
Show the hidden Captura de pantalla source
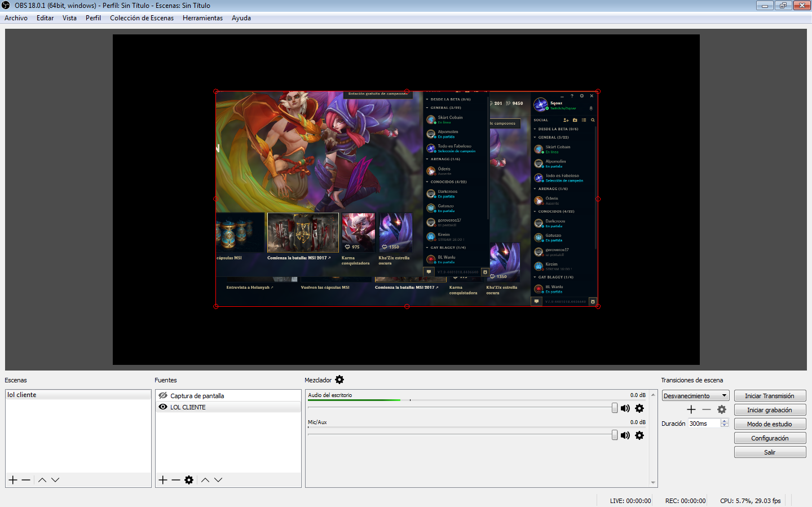[x=163, y=395]
